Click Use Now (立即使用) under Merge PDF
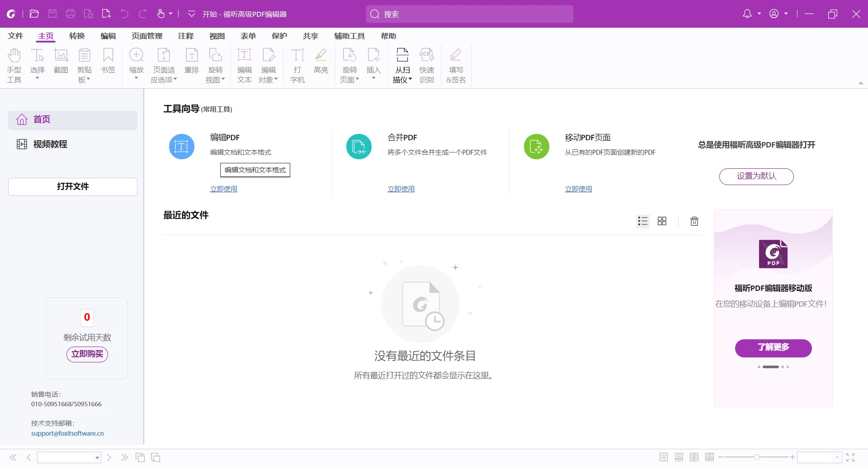The image size is (868, 466). click(x=401, y=189)
